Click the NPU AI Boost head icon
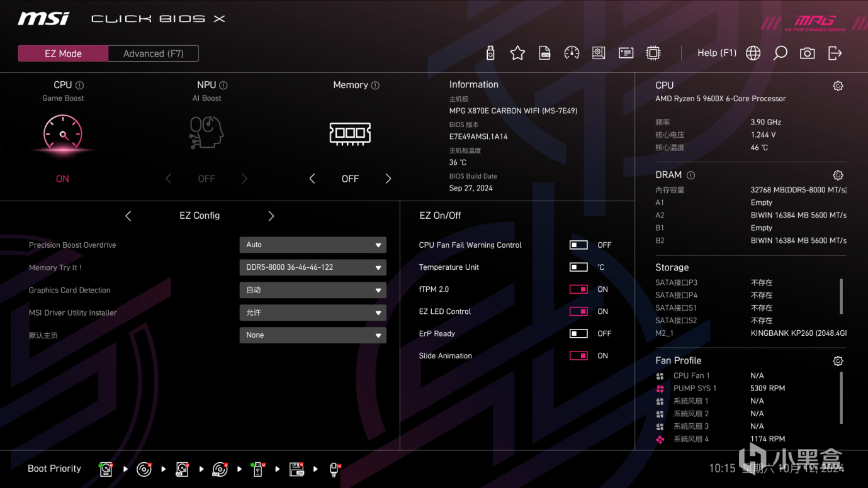 (206, 132)
